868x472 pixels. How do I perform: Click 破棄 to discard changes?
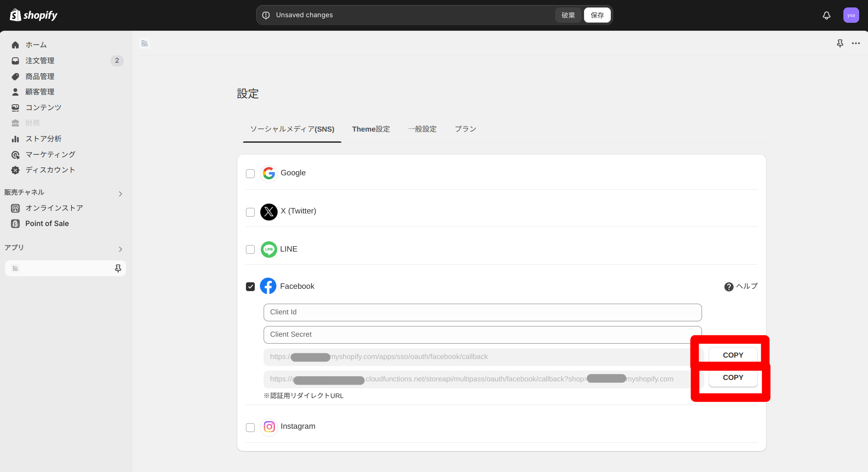coord(568,15)
